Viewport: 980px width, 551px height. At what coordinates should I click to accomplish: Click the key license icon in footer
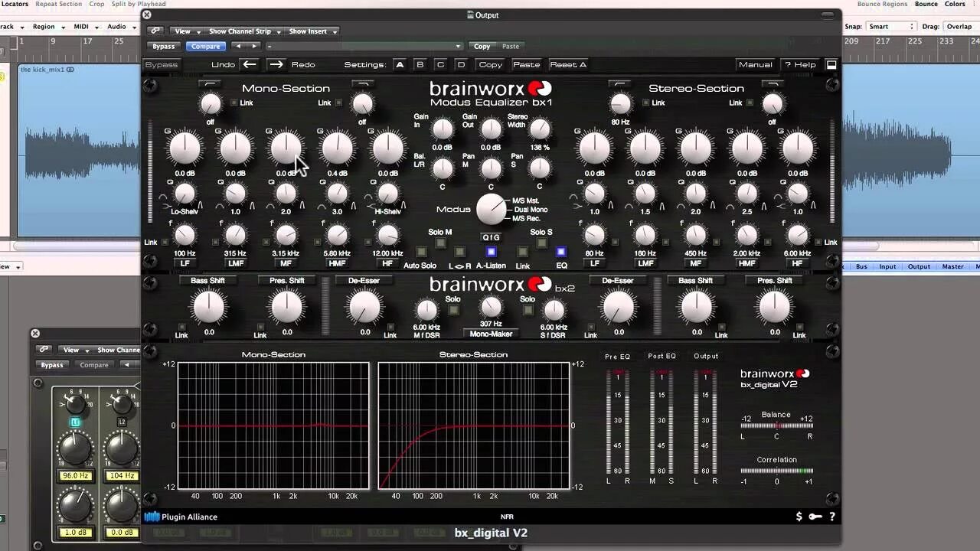point(815,517)
